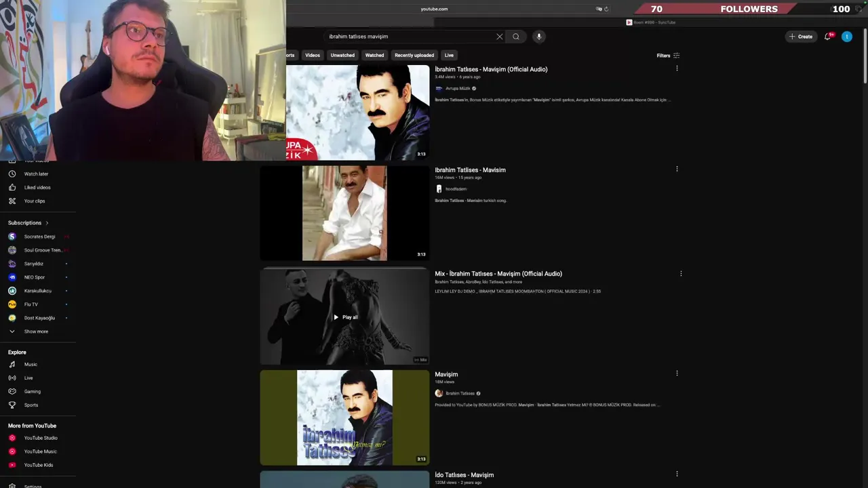The height and width of the screenshot is (488, 868).
Task: Open more options for Mavişim 18M views
Action: [x=677, y=373]
